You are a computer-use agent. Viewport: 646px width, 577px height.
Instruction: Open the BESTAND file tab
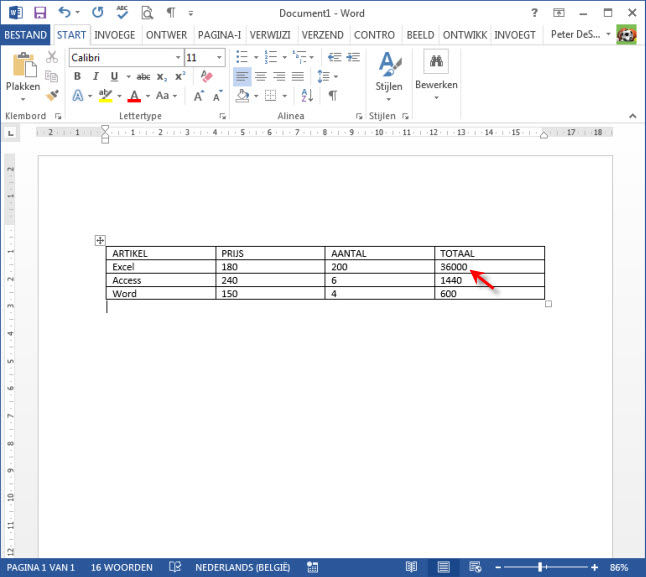click(25, 35)
